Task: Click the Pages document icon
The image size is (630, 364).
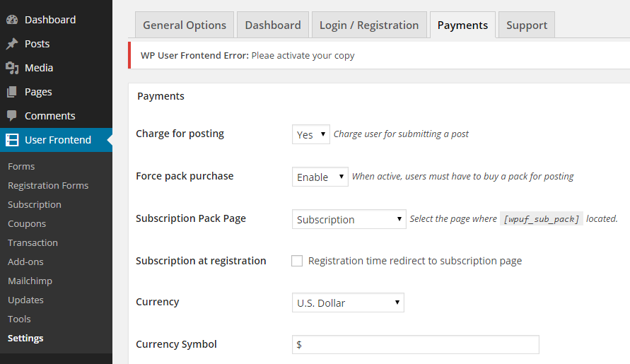Action: point(12,92)
